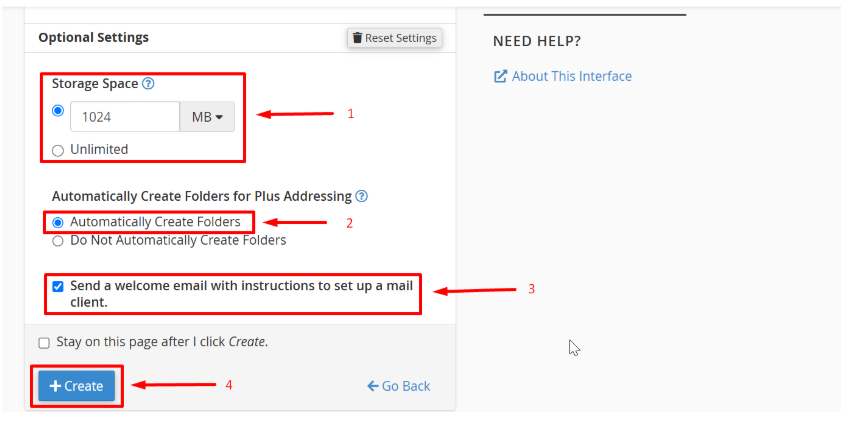Image resolution: width=851 pixels, height=443 pixels.
Task: Click the caret arrow next to MB
Action: tap(219, 118)
